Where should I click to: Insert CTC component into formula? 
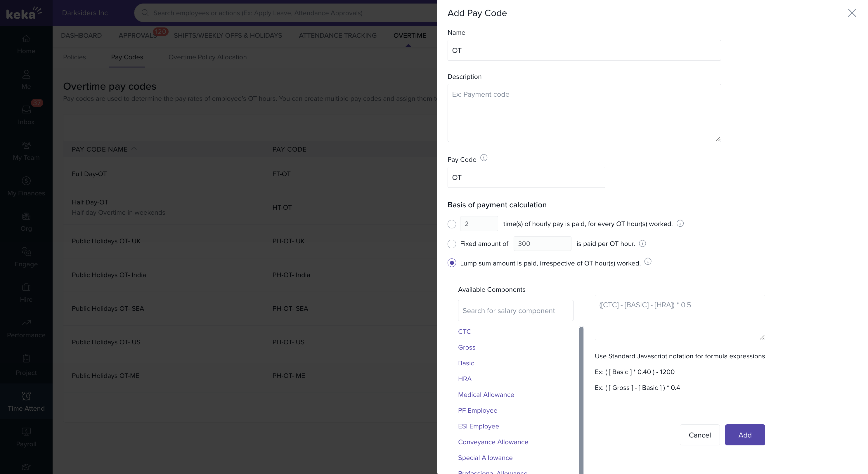pyautogui.click(x=464, y=331)
